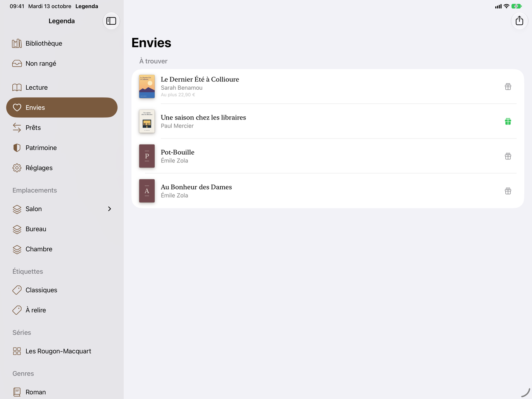Select the Salon location label
The image size is (532, 399).
34,209
